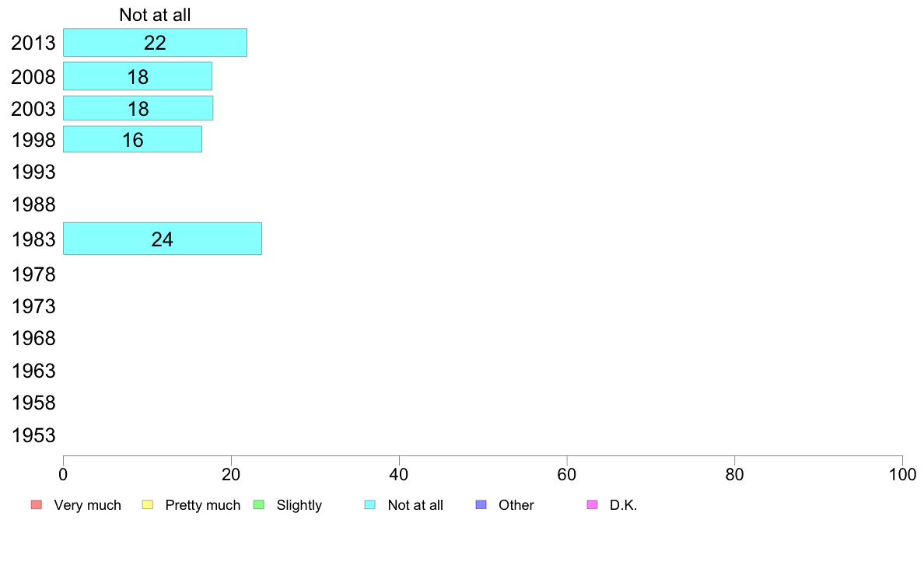
Task: Click the 1968 year label
Action: tap(33, 338)
